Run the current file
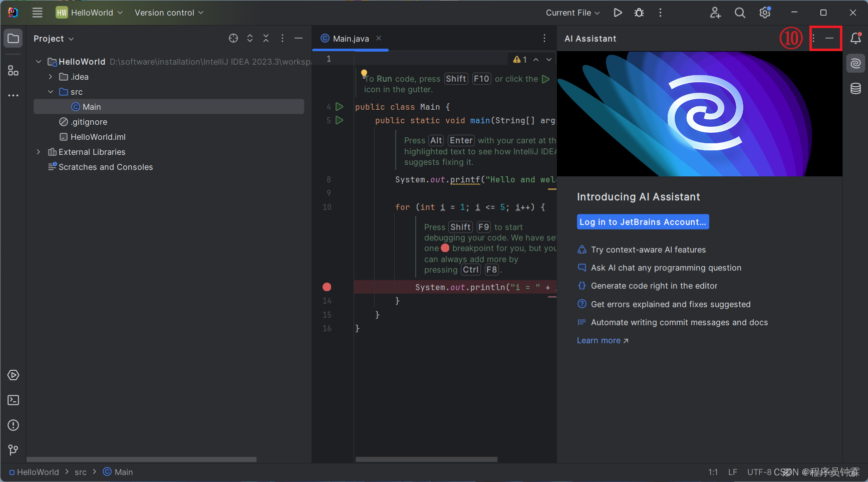This screenshot has height=482, width=868. coord(618,13)
